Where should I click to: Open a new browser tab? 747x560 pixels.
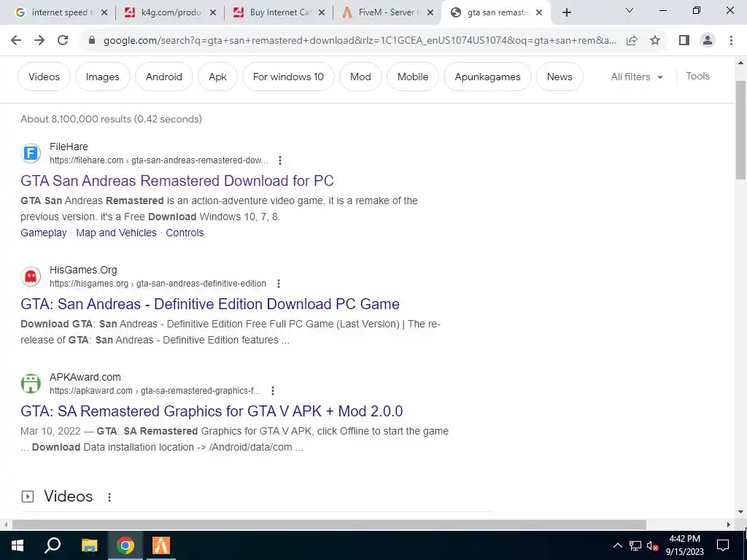566,13
